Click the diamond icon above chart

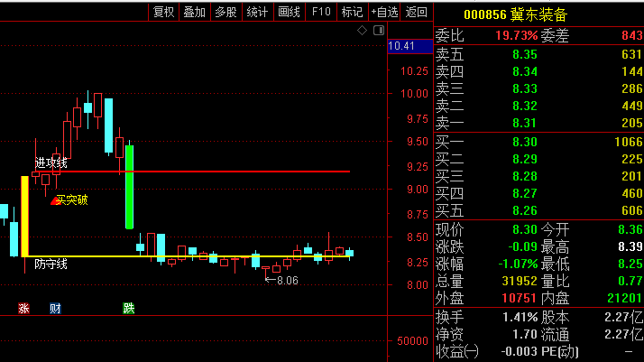(x=362, y=30)
